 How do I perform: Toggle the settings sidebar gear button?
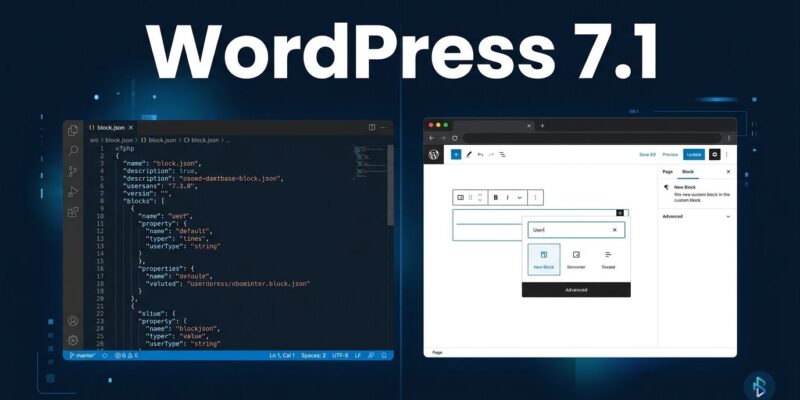point(714,154)
